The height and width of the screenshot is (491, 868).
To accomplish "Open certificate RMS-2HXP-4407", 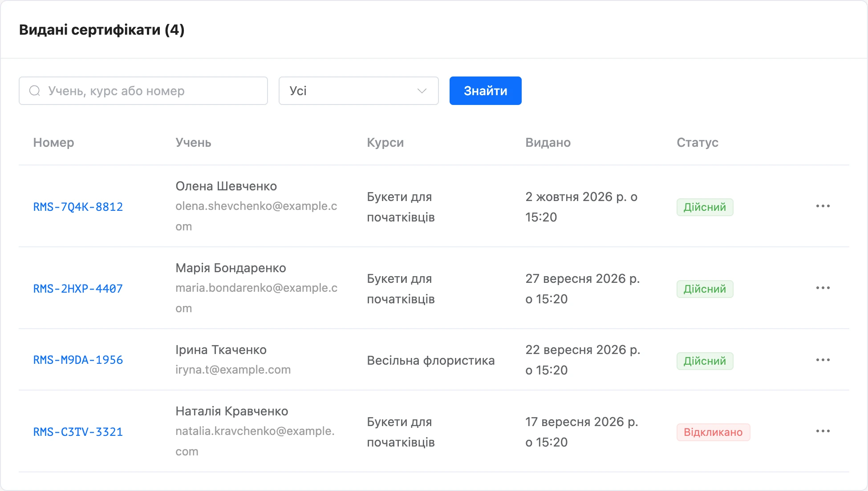I will [x=78, y=289].
